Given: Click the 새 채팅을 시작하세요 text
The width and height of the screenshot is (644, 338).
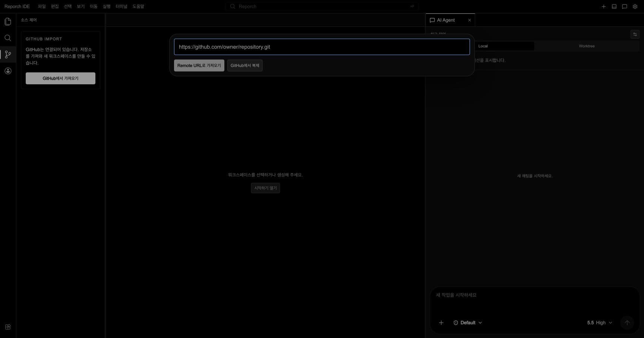Looking at the screenshot, I should coord(535,176).
